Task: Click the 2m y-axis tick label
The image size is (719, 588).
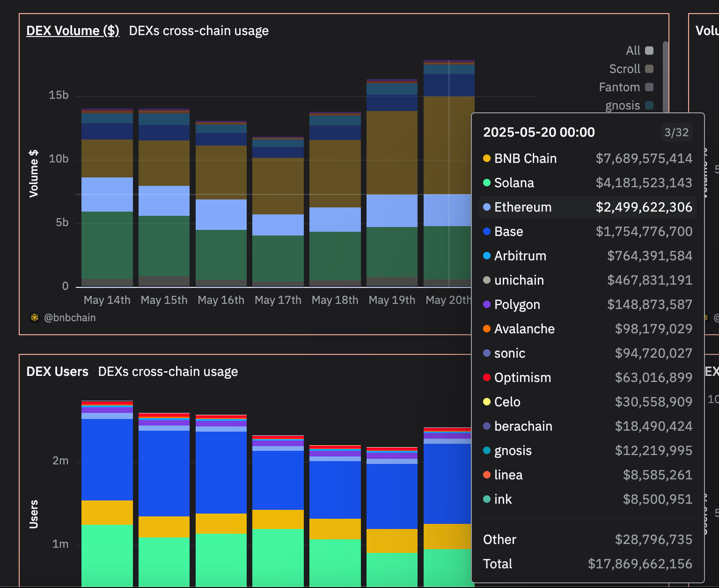Action: 60,461
